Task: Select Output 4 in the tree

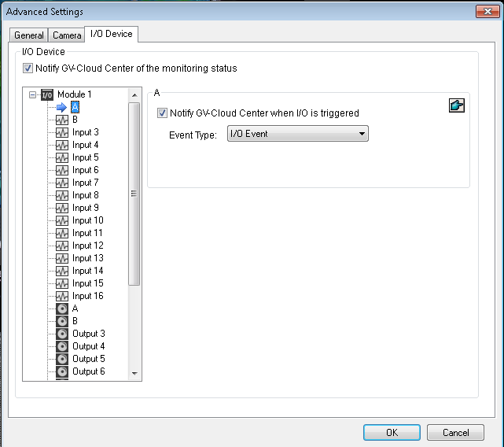Action: click(x=88, y=346)
